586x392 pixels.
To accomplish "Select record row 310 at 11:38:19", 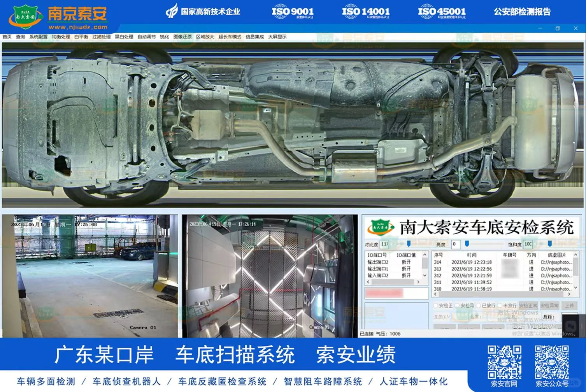I will coord(503,289).
